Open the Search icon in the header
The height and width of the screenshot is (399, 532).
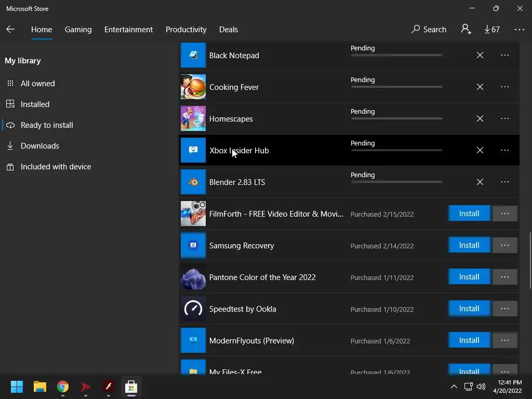click(429, 29)
